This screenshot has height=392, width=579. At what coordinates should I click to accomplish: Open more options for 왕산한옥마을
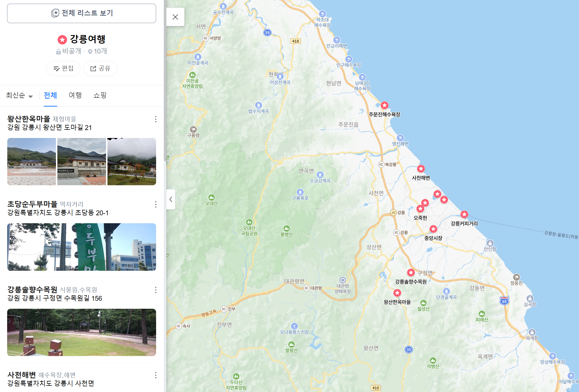(x=156, y=119)
